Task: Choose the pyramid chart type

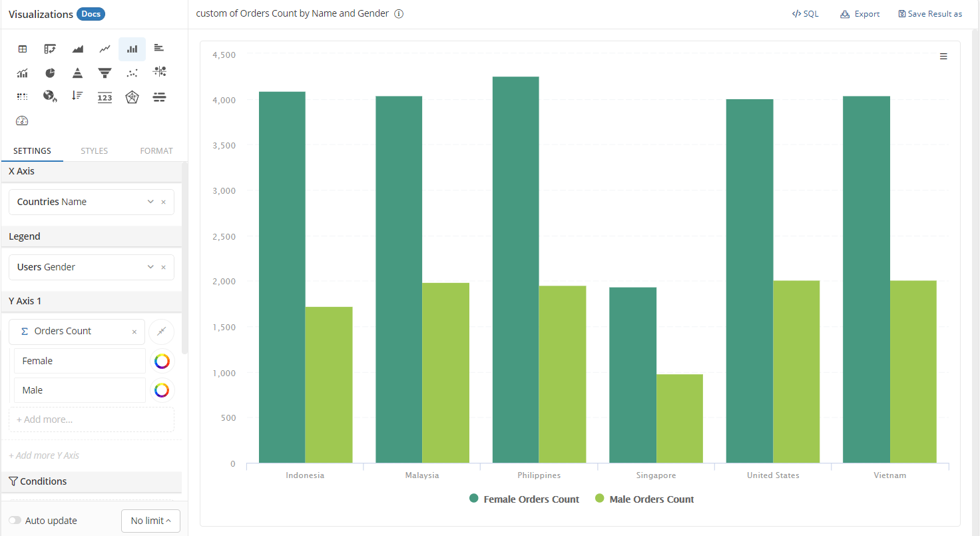Action: click(77, 73)
